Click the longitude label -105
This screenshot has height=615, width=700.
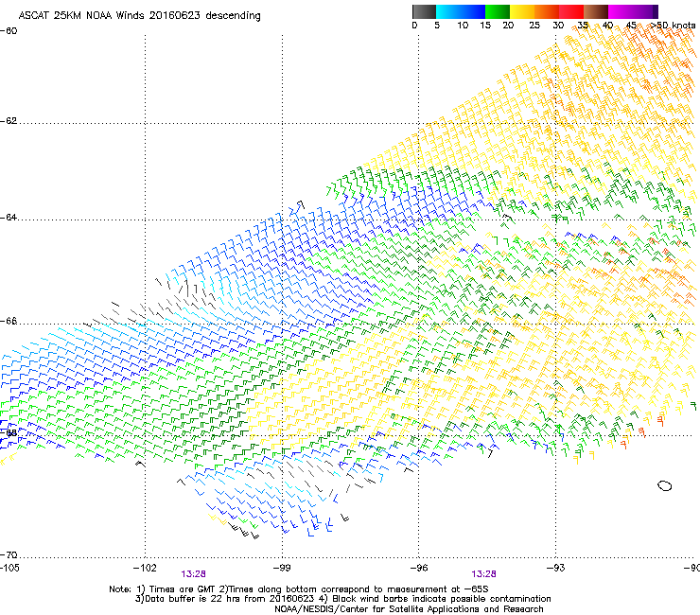[x=9, y=568]
